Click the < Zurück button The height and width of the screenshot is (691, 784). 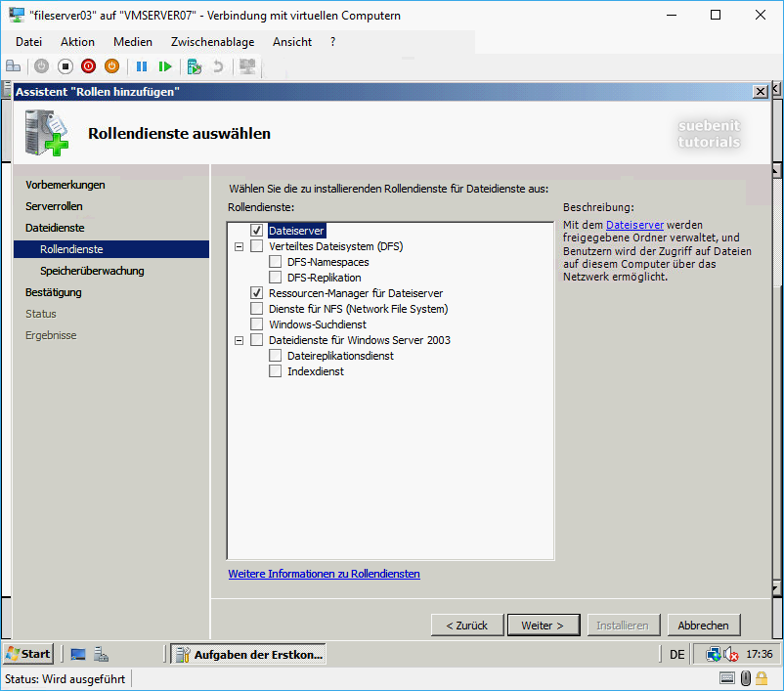(x=467, y=625)
